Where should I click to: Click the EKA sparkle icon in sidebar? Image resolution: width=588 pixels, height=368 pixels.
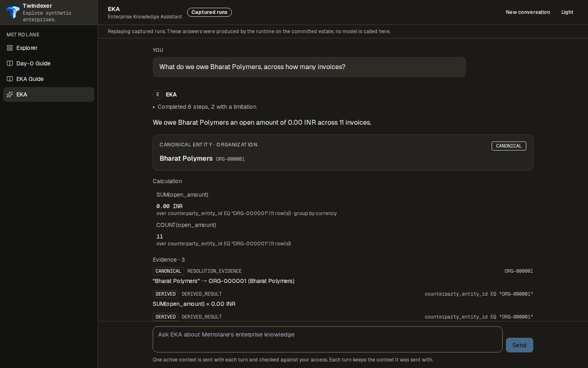point(10,94)
